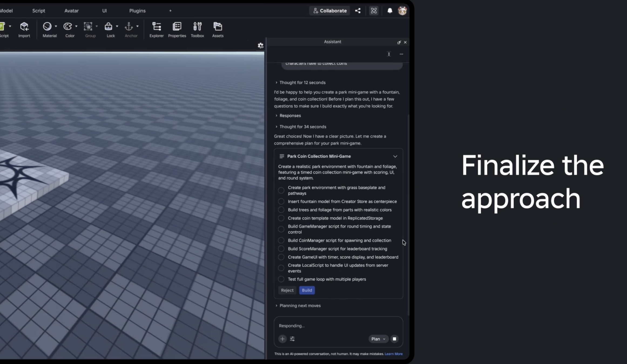
Task: Open the Toolbox panel
Action: (197, 29)
